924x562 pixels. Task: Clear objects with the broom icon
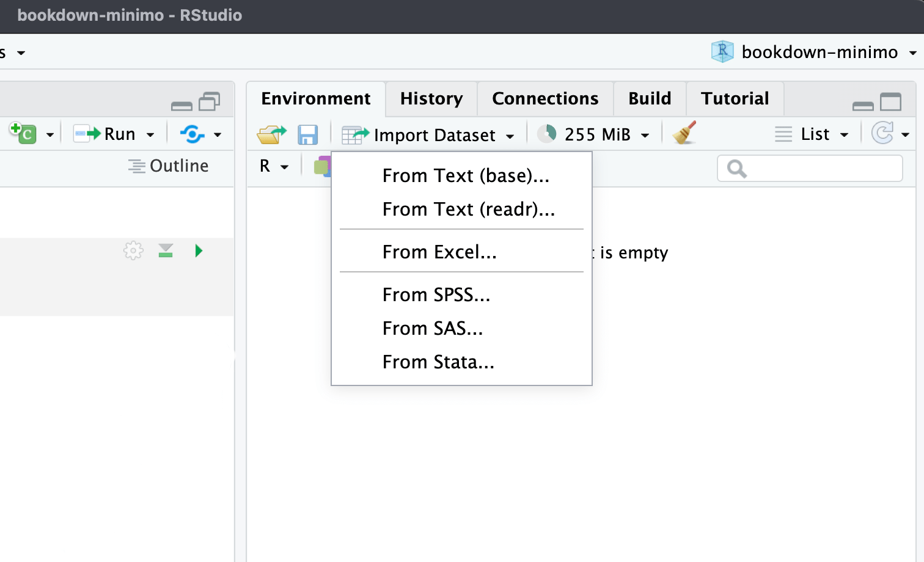(x=684, y=133)
